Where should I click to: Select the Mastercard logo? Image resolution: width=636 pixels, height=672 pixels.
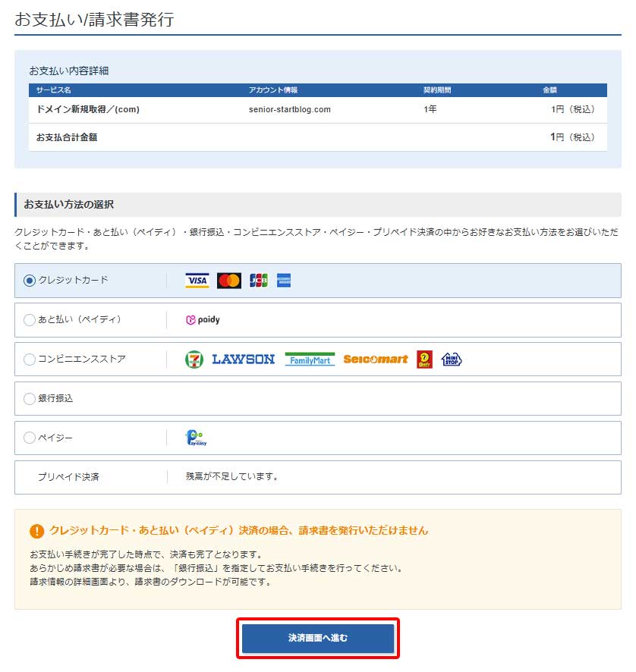pos(228,281)
